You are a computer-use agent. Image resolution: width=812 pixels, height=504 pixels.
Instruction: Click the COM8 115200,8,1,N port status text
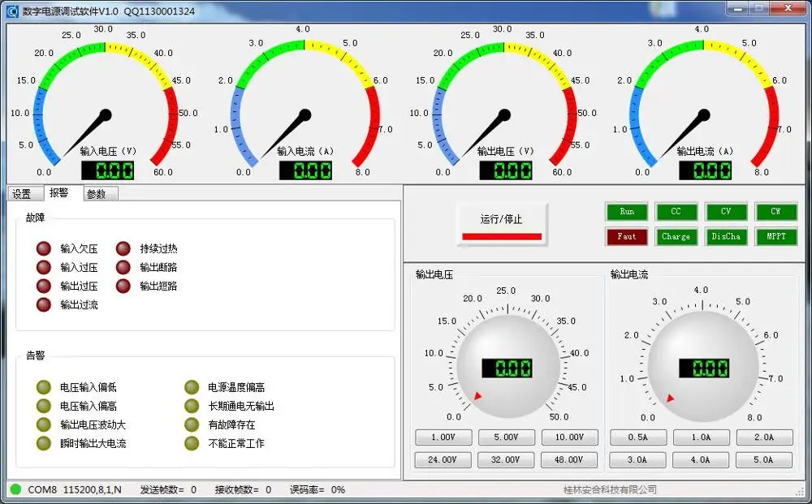coord(75,489)
